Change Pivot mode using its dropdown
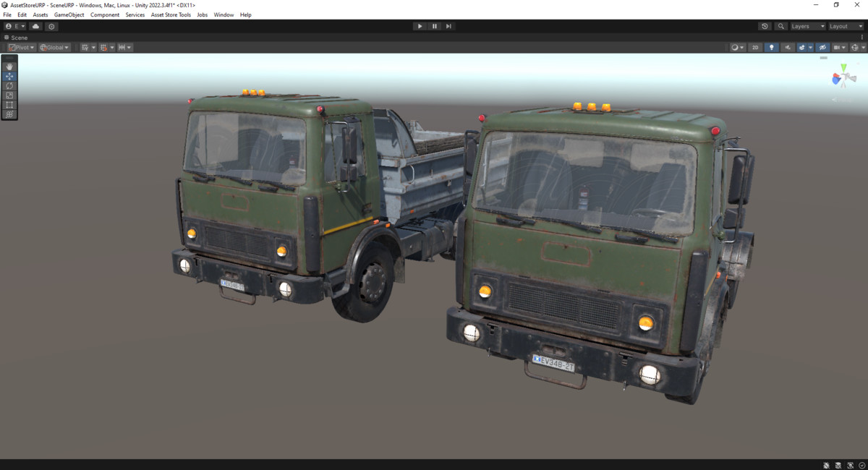The height and width of the screenshot is (470, 868). [20, 47]
